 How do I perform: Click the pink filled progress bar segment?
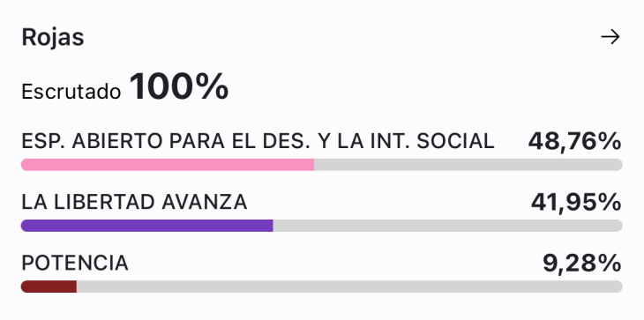[168, 165]
